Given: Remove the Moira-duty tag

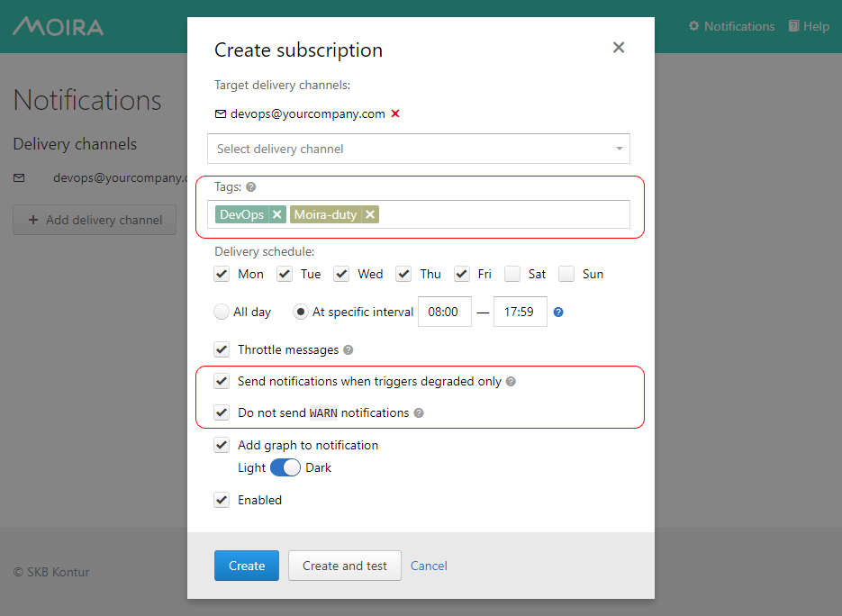Looking at the screenshot, I should (x=370, y=214).
